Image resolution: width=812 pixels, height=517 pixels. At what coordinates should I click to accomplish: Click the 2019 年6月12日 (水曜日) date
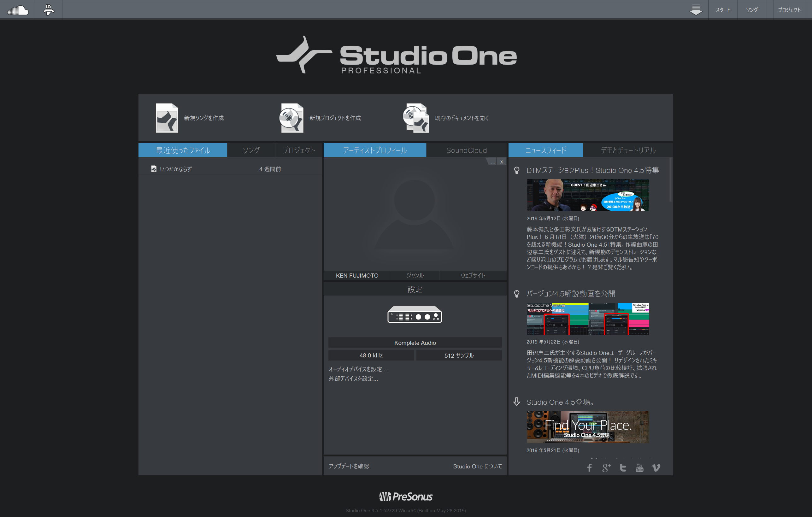point(553,219)
